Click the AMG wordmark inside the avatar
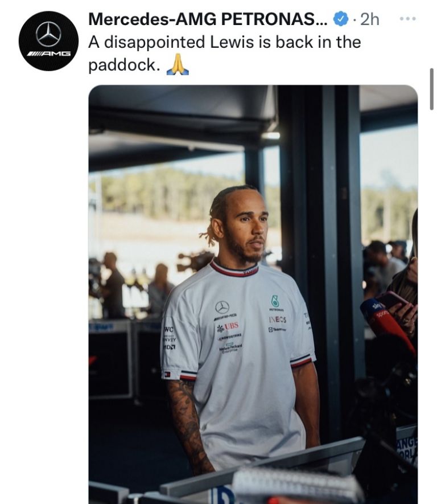 49,54
